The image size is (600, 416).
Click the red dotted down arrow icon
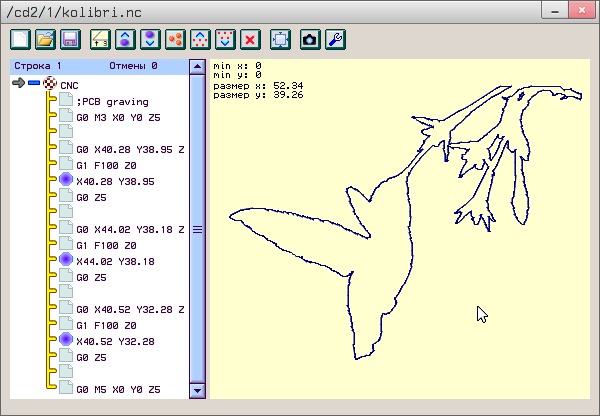point(225,40)
